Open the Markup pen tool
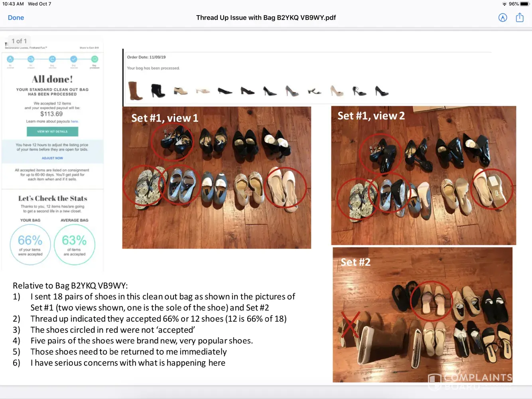Viewport: 532px width, 399px height. point(502,18)
